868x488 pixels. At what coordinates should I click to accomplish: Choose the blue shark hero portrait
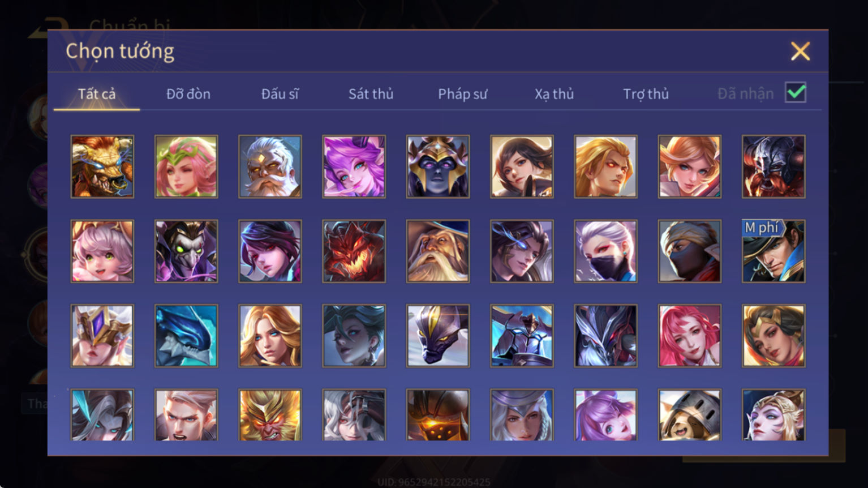pyautogui.click(x=186, y=336)
